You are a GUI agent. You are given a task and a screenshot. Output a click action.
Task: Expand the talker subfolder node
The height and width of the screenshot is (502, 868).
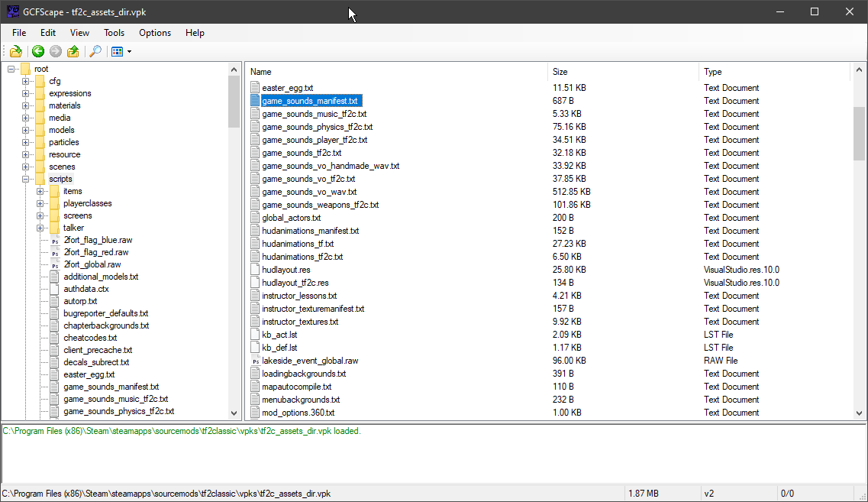pos(40,228)
